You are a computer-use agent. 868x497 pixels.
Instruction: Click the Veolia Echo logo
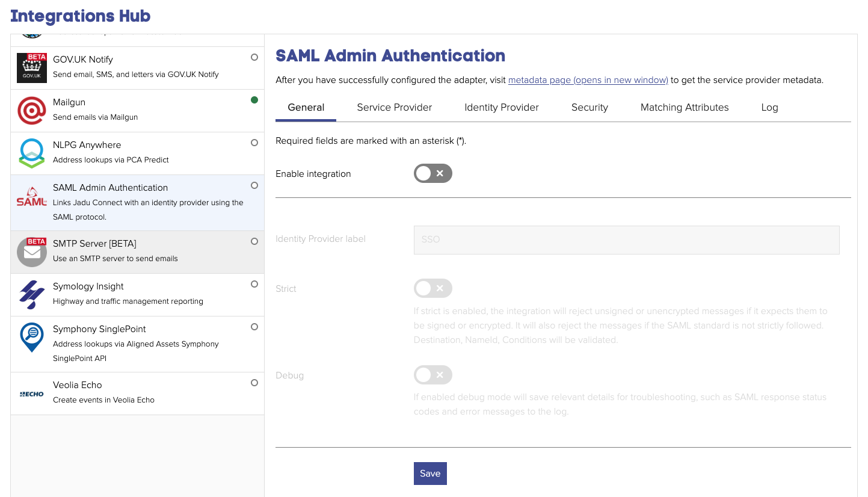(x=32, y=394)
